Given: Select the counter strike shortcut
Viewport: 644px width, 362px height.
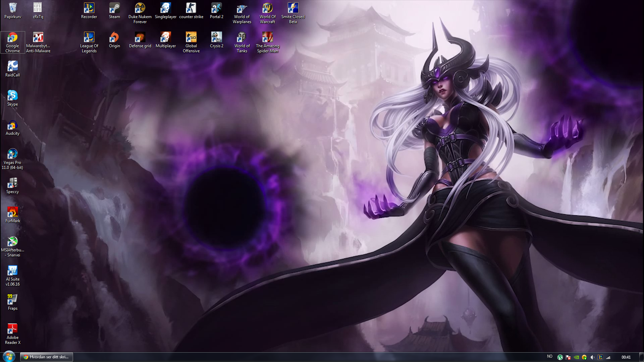Looking at the screenshot, I should (191, 11).
